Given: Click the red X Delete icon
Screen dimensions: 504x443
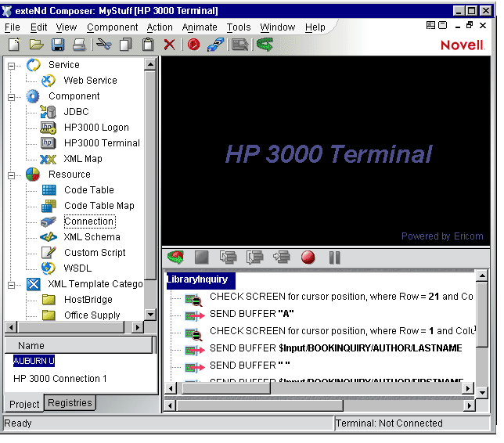Looking at the screenshot, I should [169, 45].
